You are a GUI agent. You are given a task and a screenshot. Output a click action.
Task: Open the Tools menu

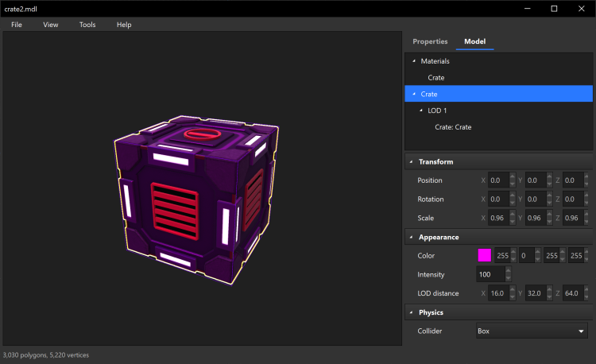[87, 25]
